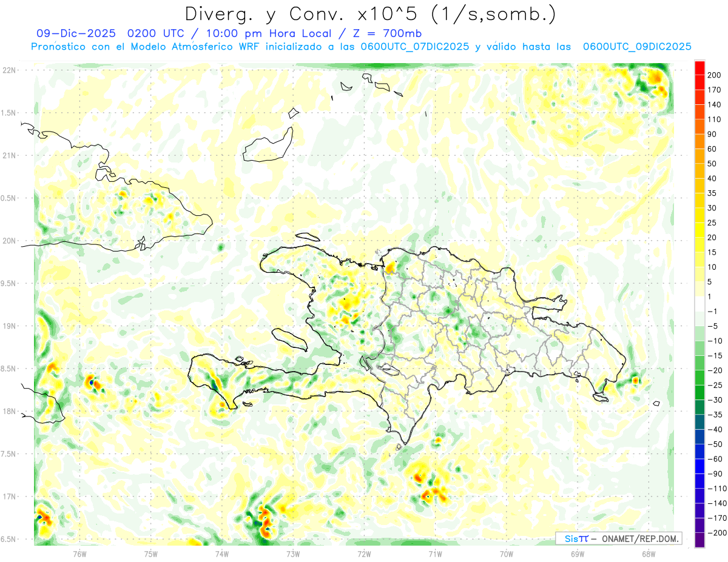Click the "0600UTC_07DIC2025" initialization time text
Screen dimensions: 728x562
click(415, 46)
